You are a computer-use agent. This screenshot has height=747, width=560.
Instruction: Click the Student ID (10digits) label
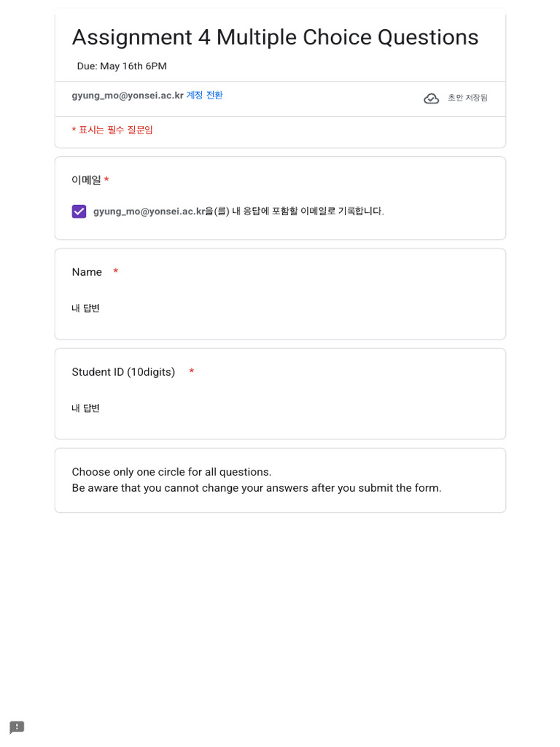tap(123, 372)
